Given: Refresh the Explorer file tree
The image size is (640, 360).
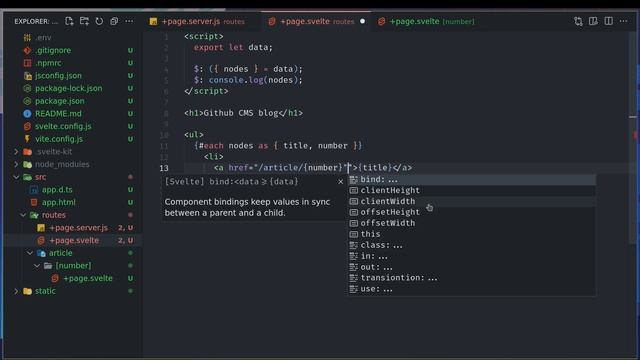Looking at the screenshot, I should pyautogui.click(x=99, y=21).
